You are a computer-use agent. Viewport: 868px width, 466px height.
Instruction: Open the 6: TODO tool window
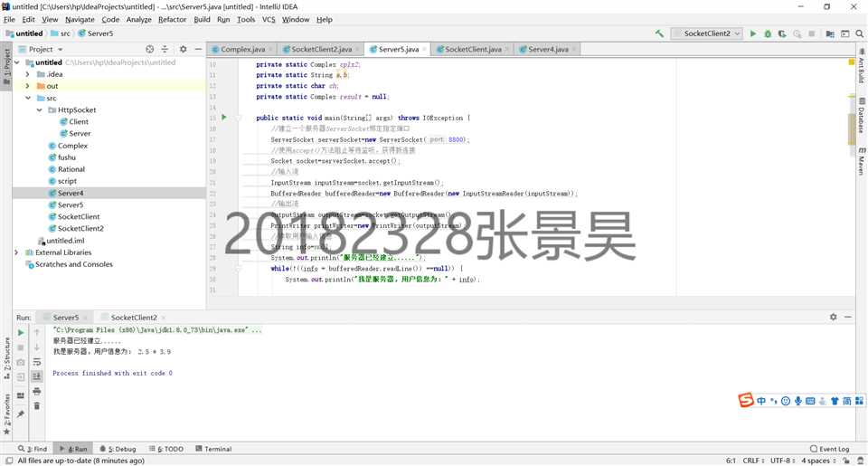coord(166,449)
